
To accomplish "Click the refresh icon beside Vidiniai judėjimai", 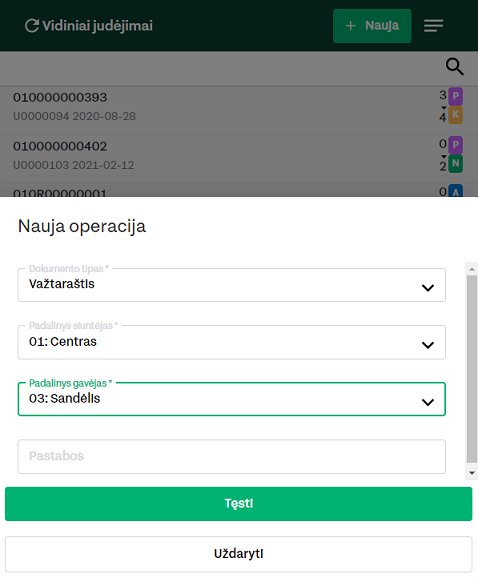I will point(32,26).
